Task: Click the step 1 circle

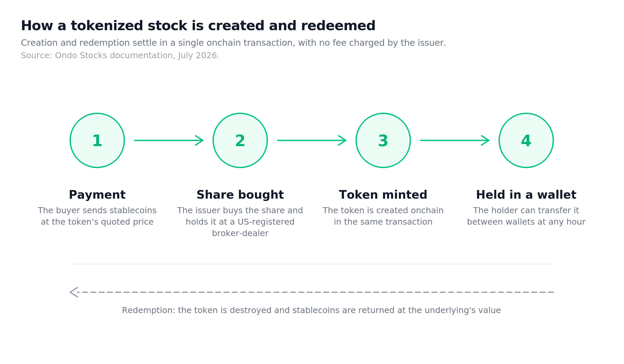Action: [97, 140]
